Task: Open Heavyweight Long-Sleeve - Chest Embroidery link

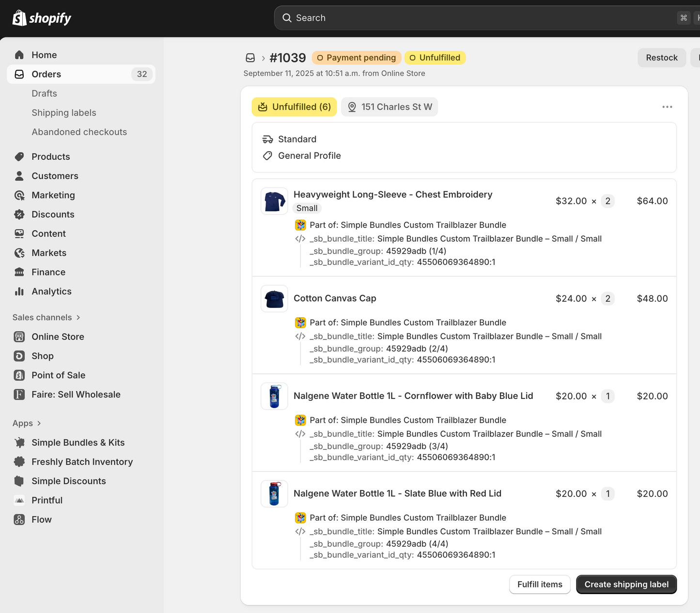Action: (393, 195)
